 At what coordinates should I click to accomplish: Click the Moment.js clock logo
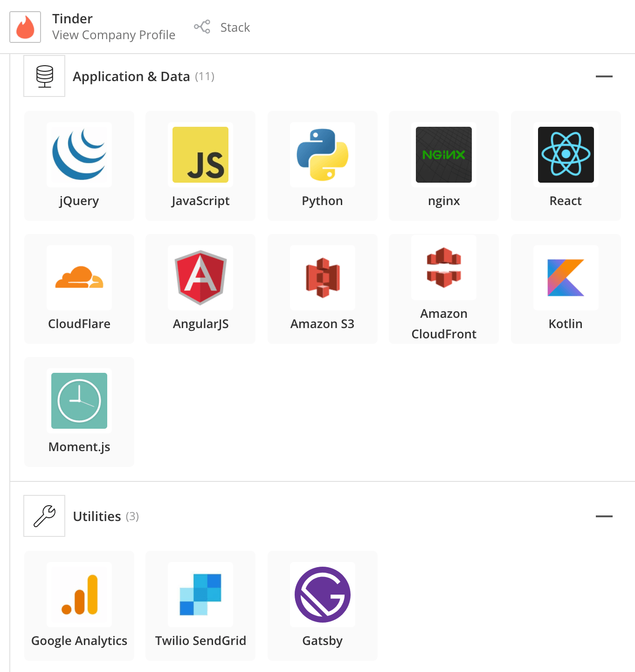coord(79,401)
